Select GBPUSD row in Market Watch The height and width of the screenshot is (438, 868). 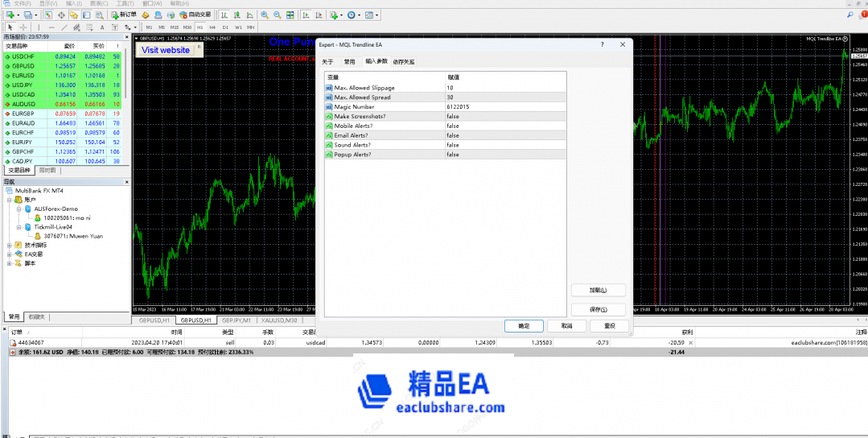[x=63, y=65]
